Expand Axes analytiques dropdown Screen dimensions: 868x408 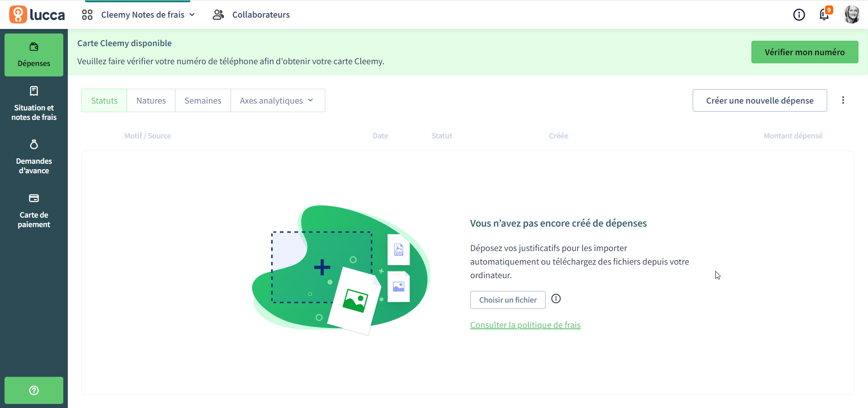click(278, 100)
